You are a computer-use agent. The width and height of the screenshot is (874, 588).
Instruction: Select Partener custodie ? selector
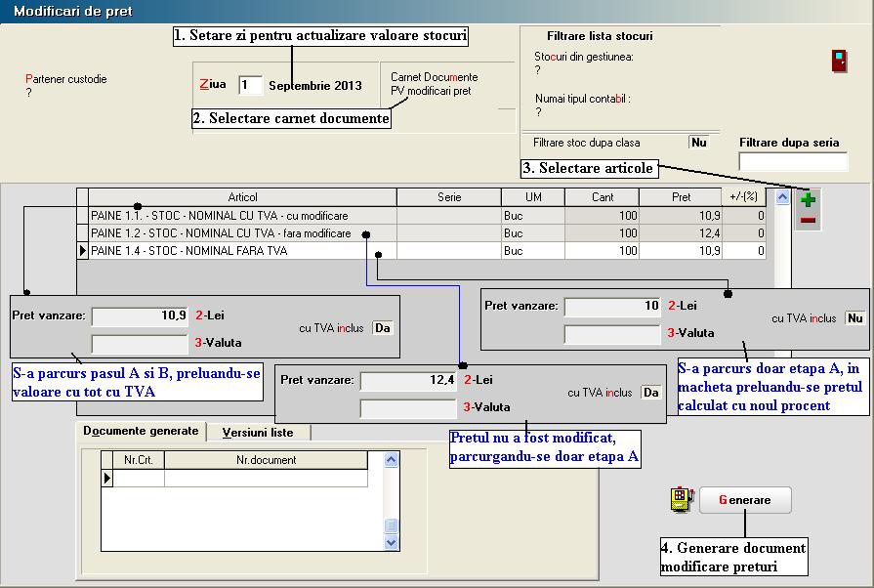65,86
